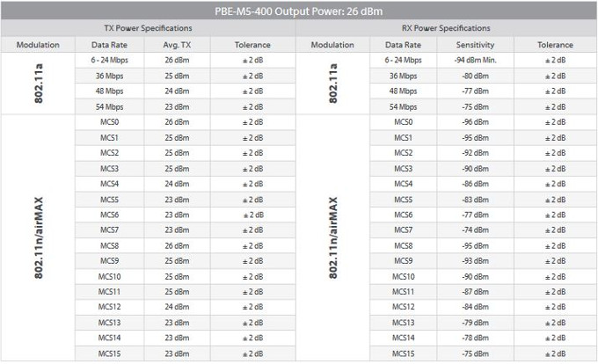Click the '-93 dBm' sensitivity cell
Screen dimensions: 598x364
pos(475,261)
